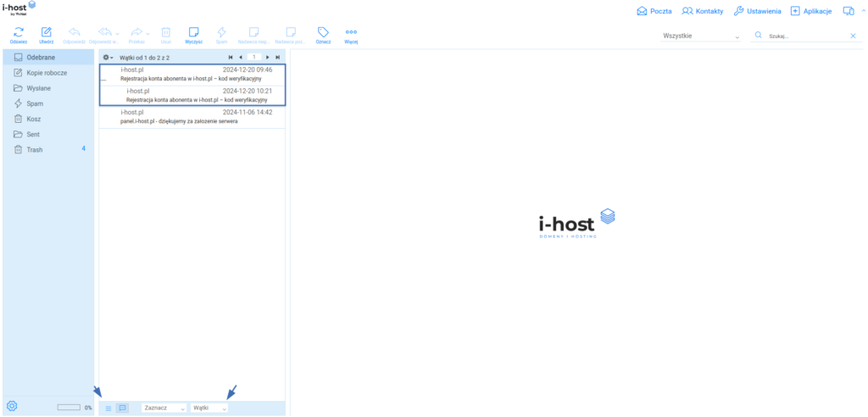Open the Zaznacz selection dropdown
The height and width of the screenshot is (417, 868).
pyautogui.click(x=164, y=408)
